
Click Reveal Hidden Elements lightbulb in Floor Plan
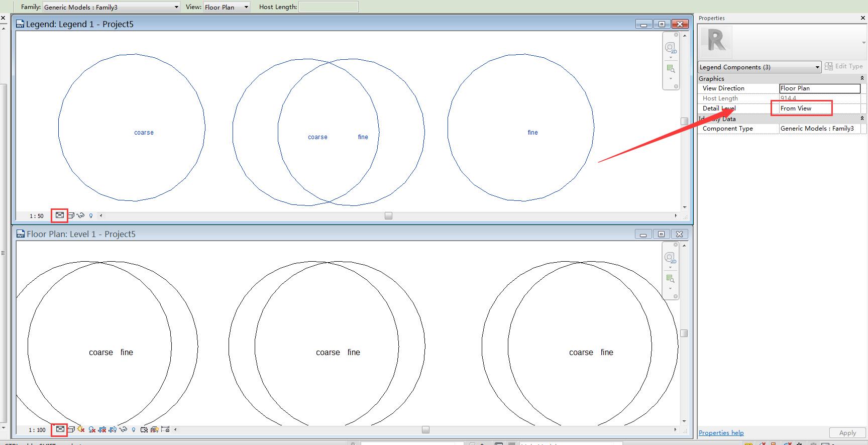pos(134,430)
